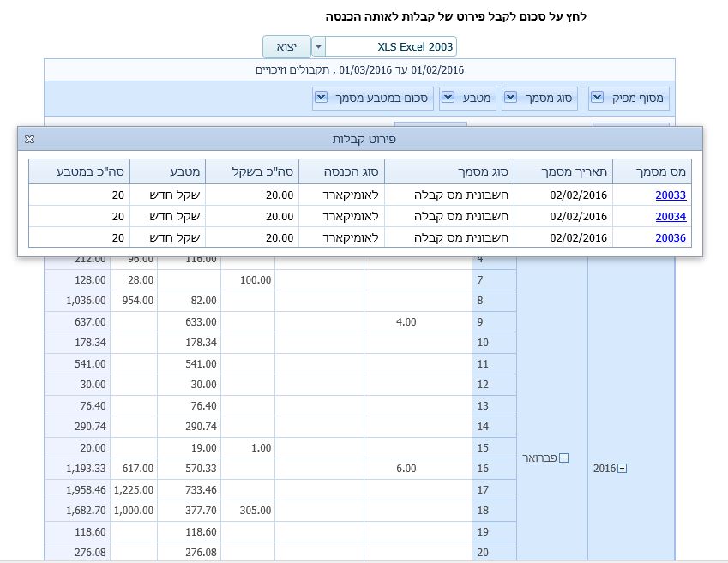
Task: Open receipt link 20034
Action: [x=671, y=217]
